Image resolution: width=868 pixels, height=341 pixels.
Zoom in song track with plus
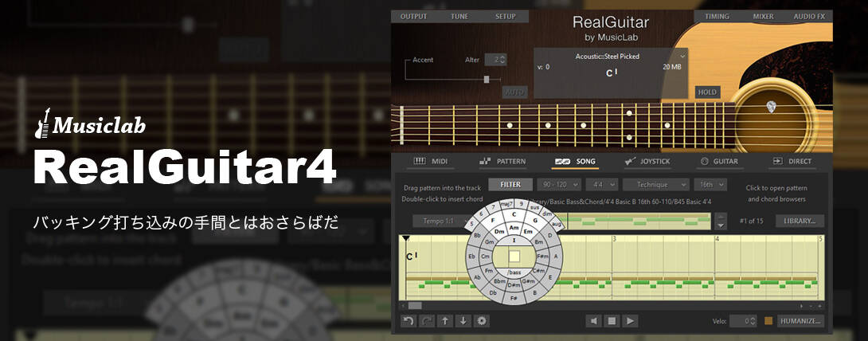pyautogui.click(x=820, y=306)
